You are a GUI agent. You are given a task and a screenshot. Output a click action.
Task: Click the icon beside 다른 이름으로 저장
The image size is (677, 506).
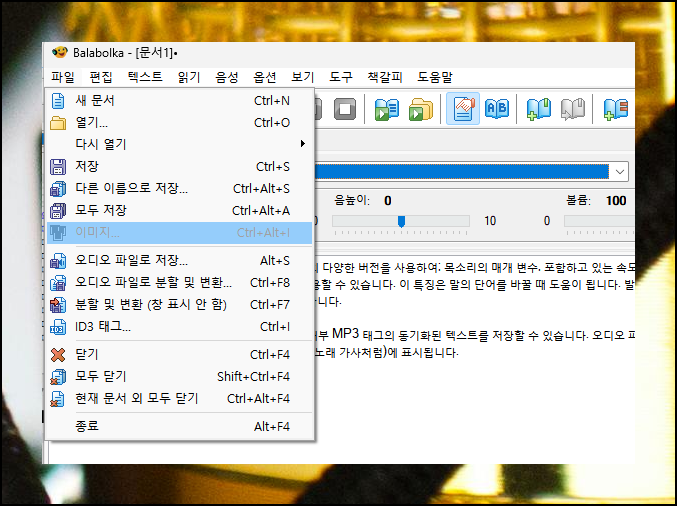pyautogui.click(x=58, y=189)
